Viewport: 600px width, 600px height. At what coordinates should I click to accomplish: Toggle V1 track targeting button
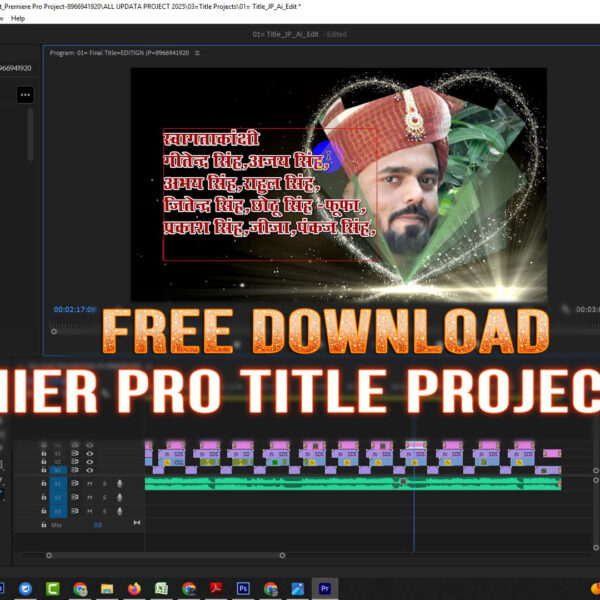[x=58, y=470]
